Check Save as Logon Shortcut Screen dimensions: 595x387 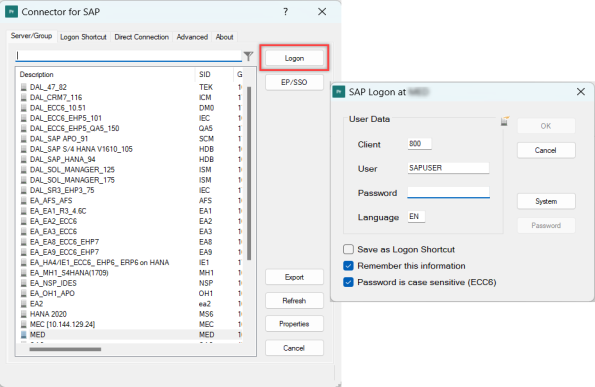pyautogui.click(x=348, y=249)
